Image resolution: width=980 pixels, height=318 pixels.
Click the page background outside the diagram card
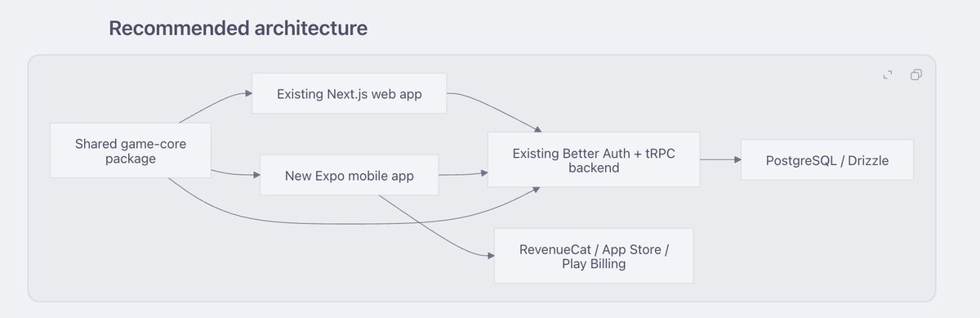[572, 29]
